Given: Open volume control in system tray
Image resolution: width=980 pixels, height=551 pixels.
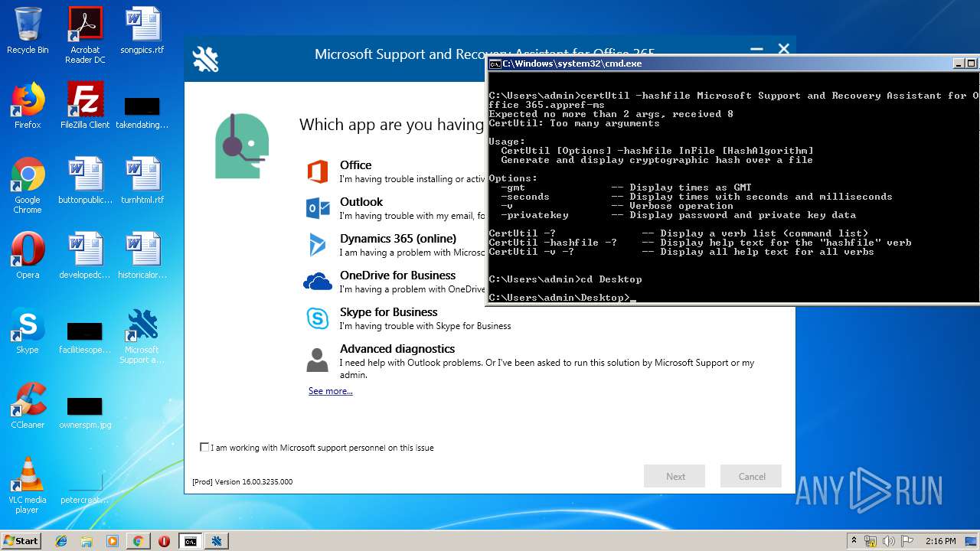Looking at the screenshot, I should (x=889, y=541).
